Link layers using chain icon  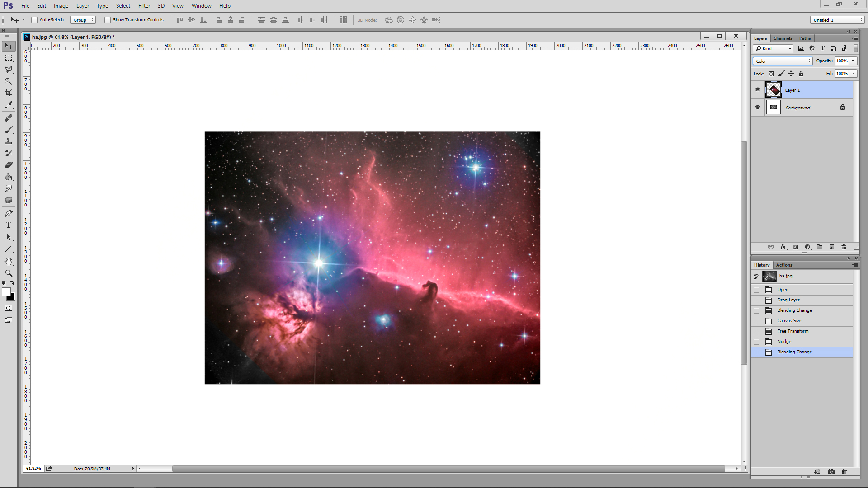click(x=771, y=247)
